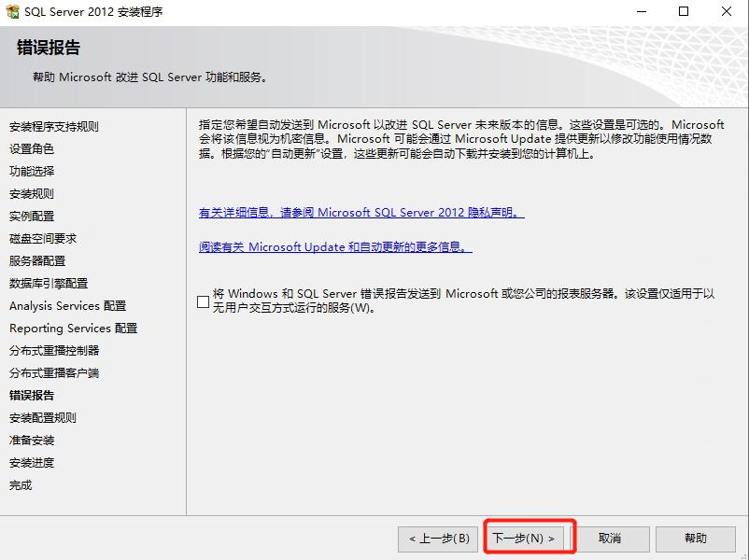
Task: Select 数据库引擎配置 step in sidebar
Action: [x=49, y=284]
